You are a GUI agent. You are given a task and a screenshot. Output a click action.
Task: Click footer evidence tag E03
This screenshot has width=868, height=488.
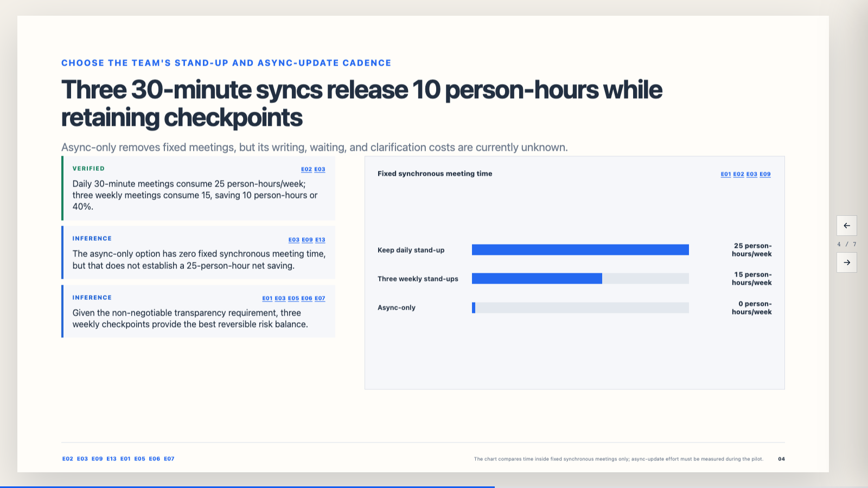(x=82, y=459)
